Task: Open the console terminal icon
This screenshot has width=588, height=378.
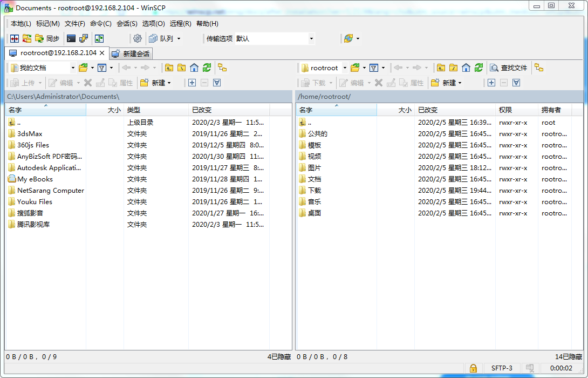Action: 71,38
